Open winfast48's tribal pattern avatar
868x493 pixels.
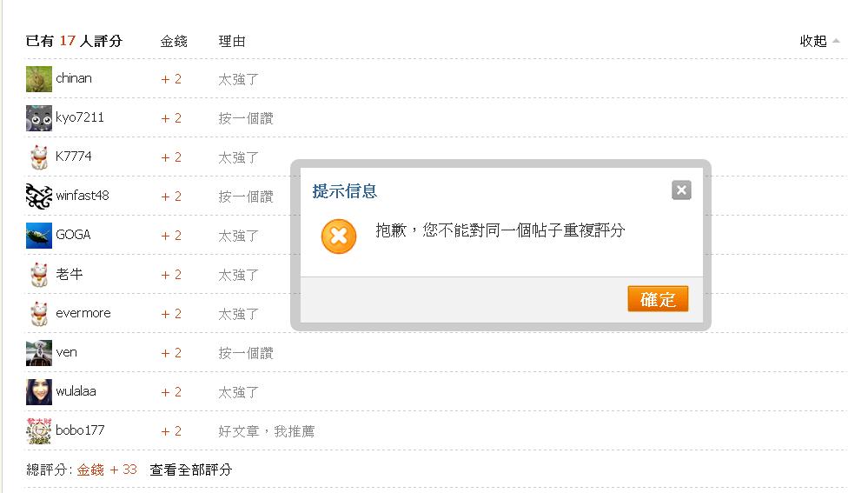point(39,197)
